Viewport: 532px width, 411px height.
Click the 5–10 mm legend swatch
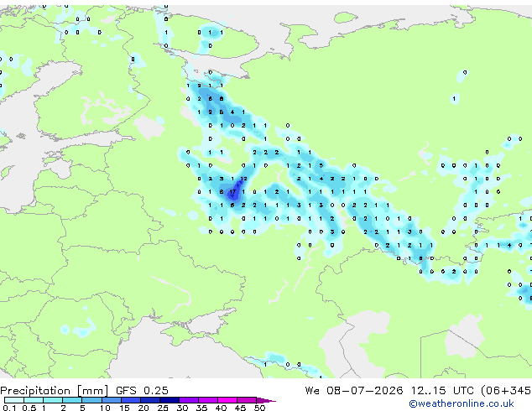91,400
